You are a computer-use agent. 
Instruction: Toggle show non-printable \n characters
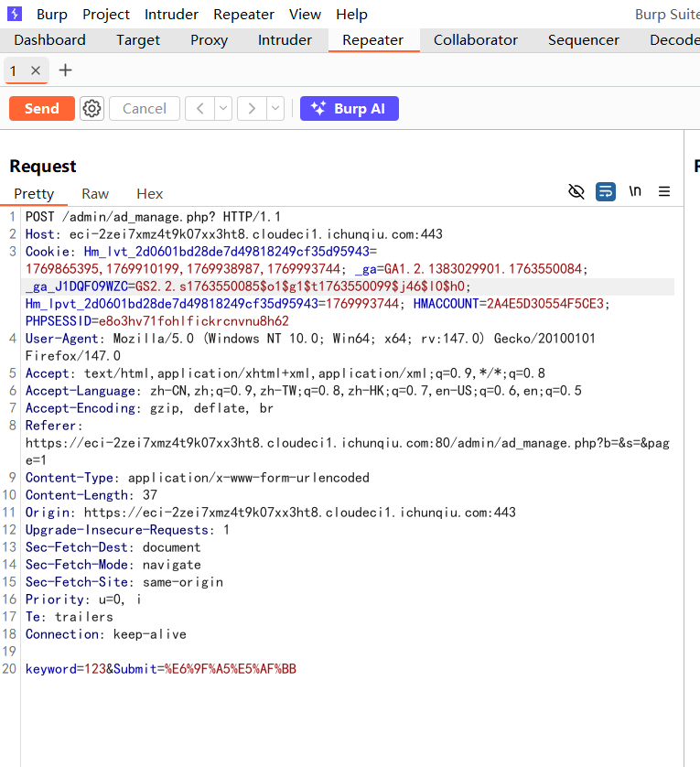pyautogui.click(x=635, y=190)
